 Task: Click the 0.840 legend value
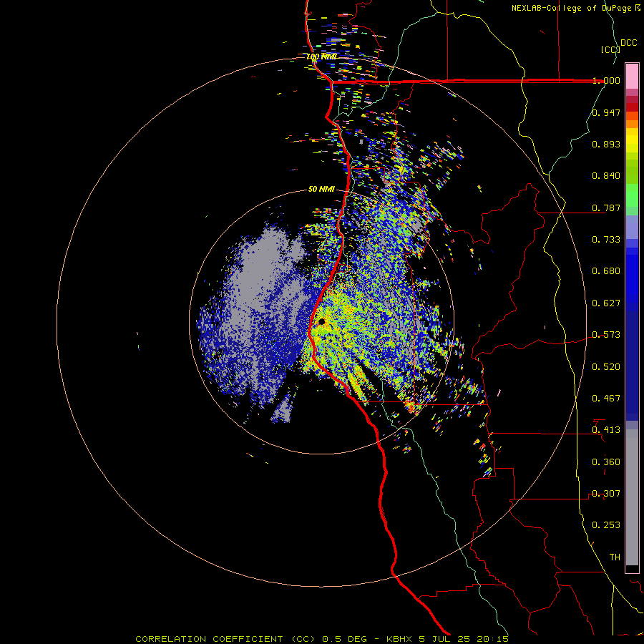coord(606,176)
